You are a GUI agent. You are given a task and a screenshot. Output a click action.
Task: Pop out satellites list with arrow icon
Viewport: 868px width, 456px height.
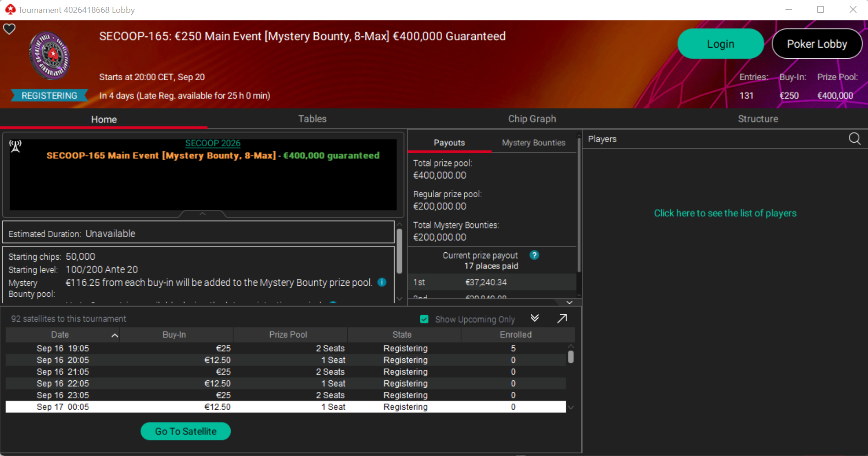click(562, 318)
